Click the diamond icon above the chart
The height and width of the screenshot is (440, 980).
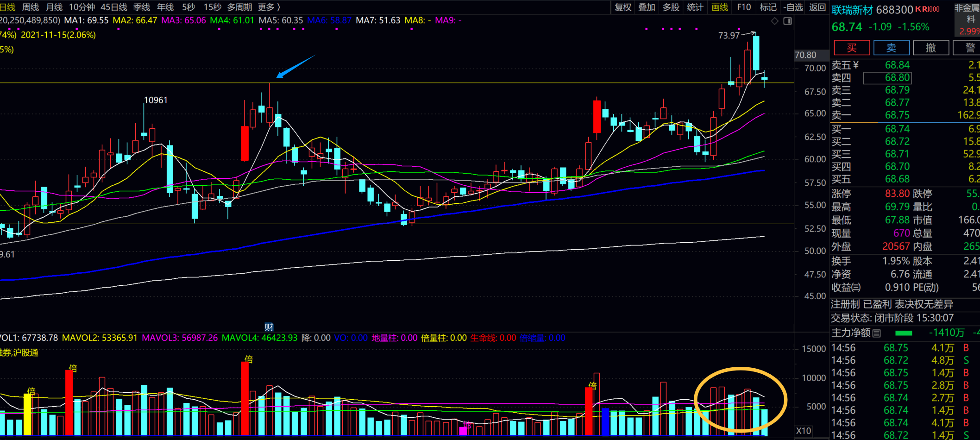pyautogui.click(x=774, y=21)
